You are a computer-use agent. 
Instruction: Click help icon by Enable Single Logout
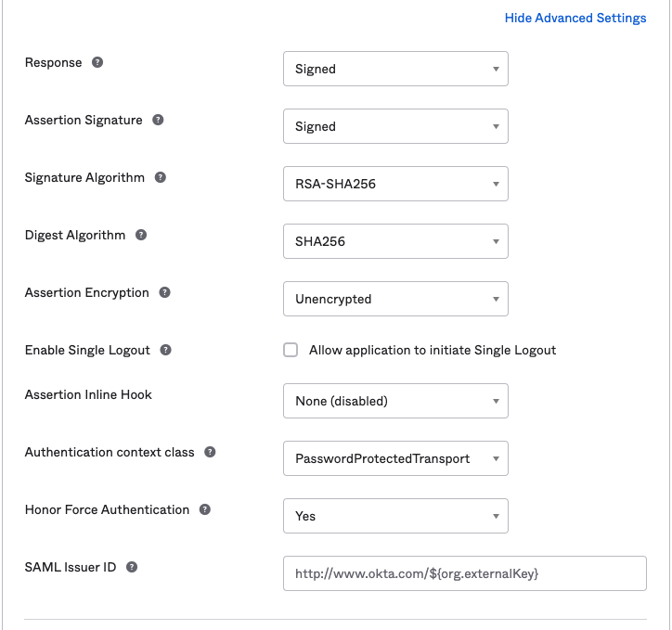pos(165,351)
